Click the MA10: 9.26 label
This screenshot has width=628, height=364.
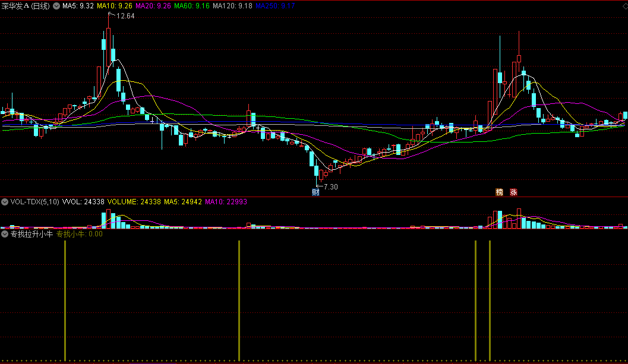[x=115, y=6]
